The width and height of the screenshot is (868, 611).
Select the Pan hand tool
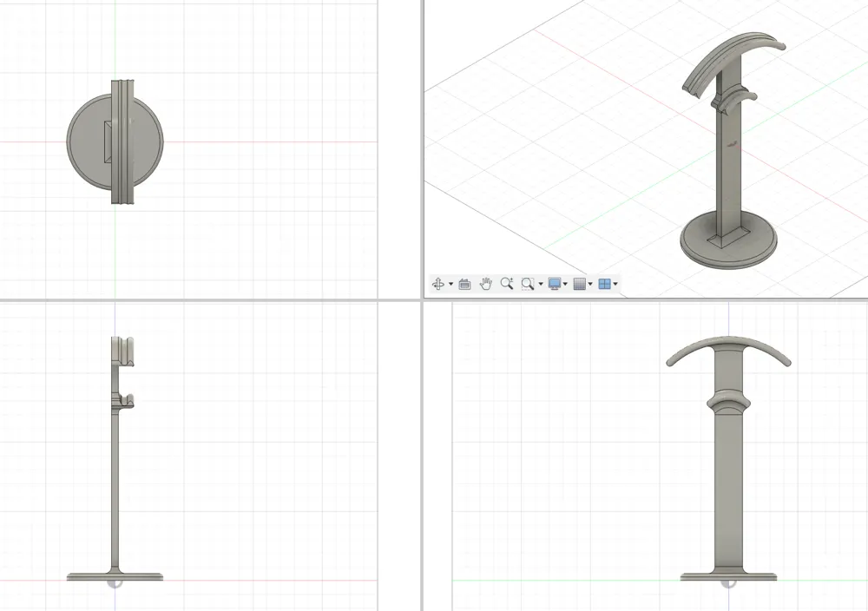485,284
